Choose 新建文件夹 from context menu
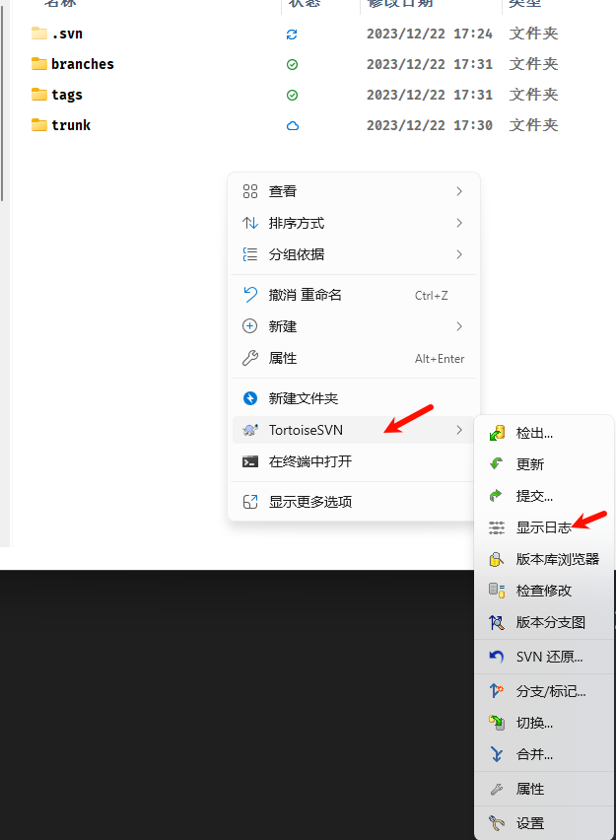The image size is (616, 840). click(354, 398)
